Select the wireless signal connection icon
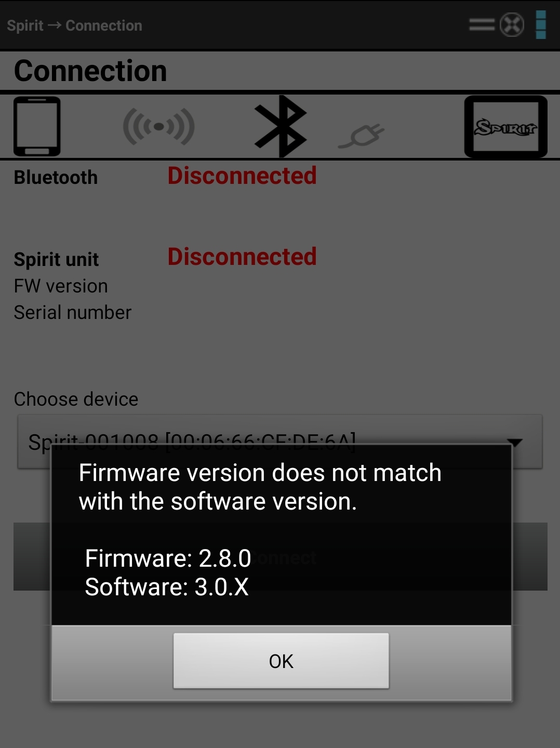 click(x=159, y=126)
